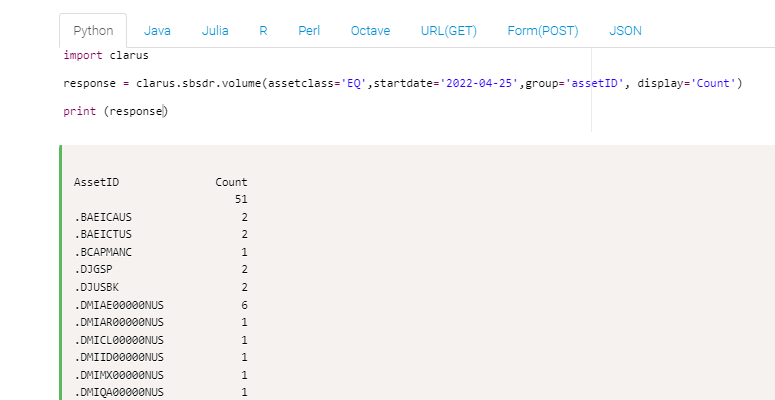Click the .DJUSBK row in results
The width and height of the screenshot is (775, 400).
pos(161,288)
